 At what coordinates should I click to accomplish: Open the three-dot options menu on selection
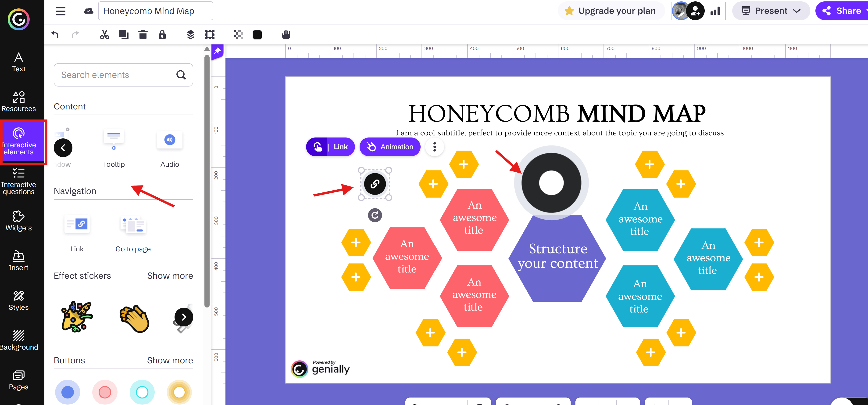(x=434, y=147)
